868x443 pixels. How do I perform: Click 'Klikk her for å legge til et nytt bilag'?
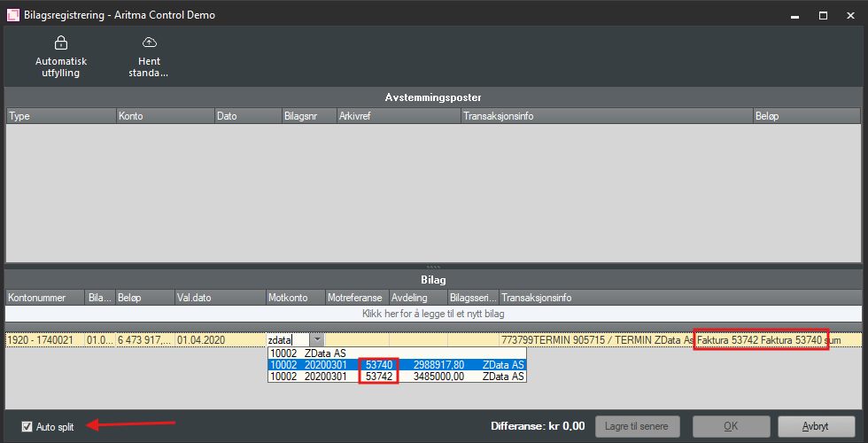pos(433,314)
